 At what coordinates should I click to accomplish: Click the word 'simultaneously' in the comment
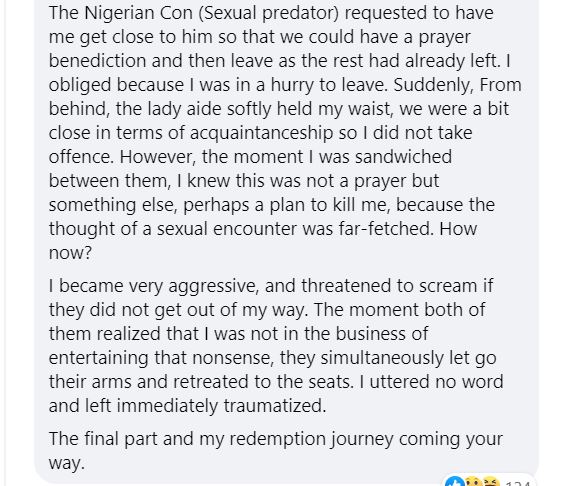coord(382,358)
